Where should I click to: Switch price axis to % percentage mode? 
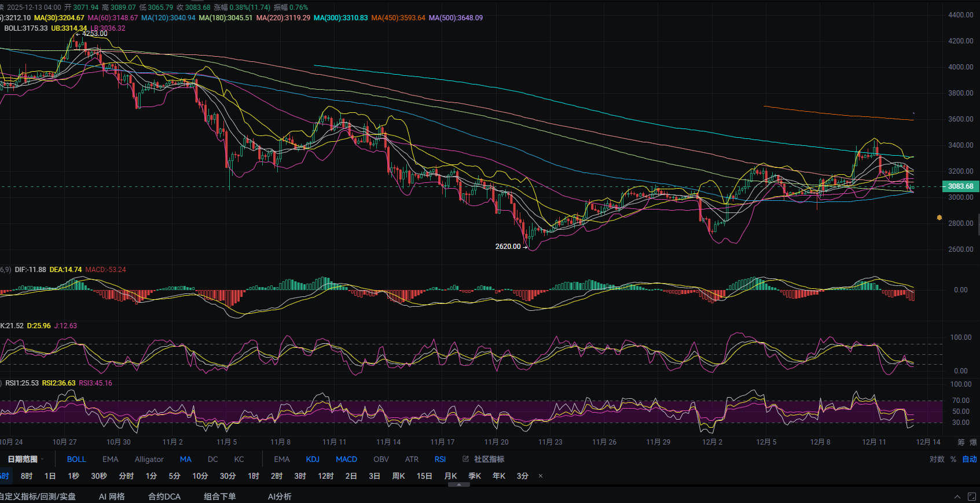[953, 459]
